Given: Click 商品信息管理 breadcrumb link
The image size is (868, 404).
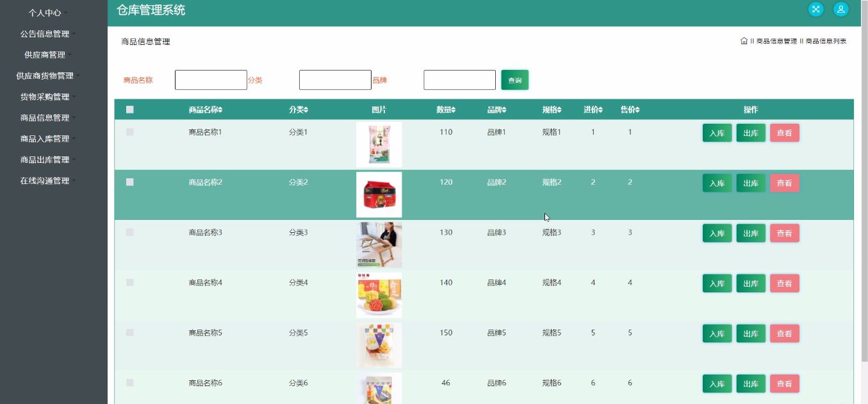Looking at the screenshot, I should tap(776, 41).
